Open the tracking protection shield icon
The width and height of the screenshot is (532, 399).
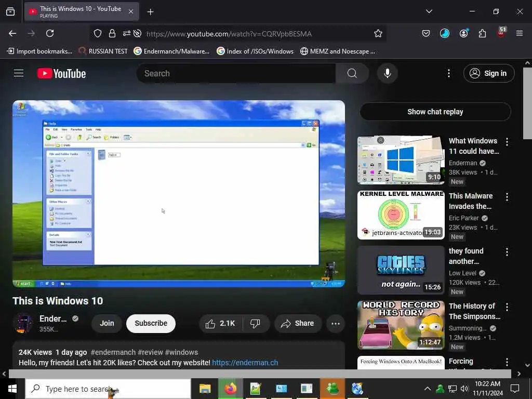point(98,33)
